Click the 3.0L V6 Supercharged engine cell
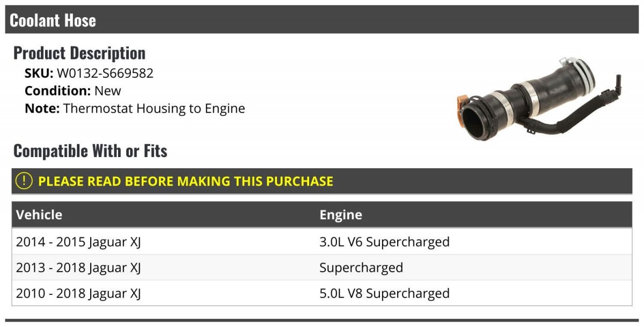 (x=384, y=242)
